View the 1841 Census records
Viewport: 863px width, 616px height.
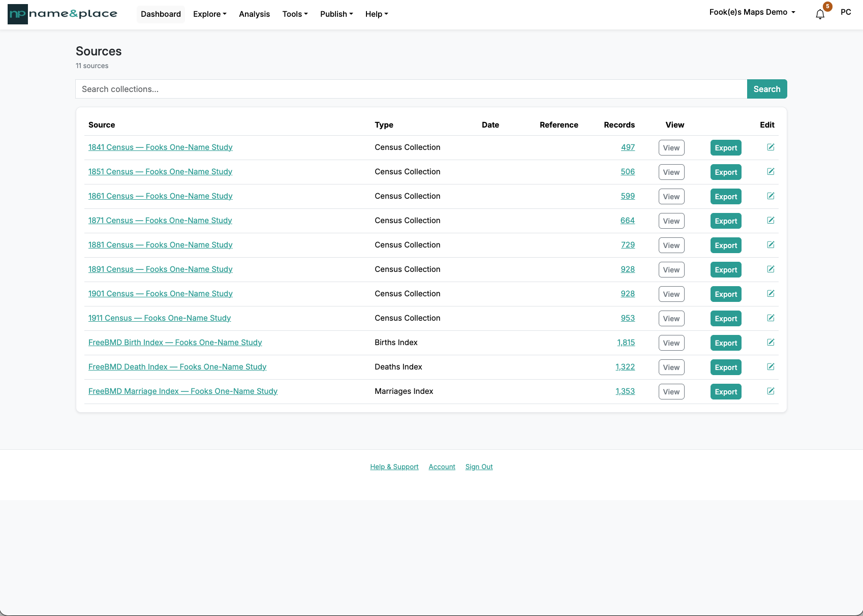pos(671,148)
